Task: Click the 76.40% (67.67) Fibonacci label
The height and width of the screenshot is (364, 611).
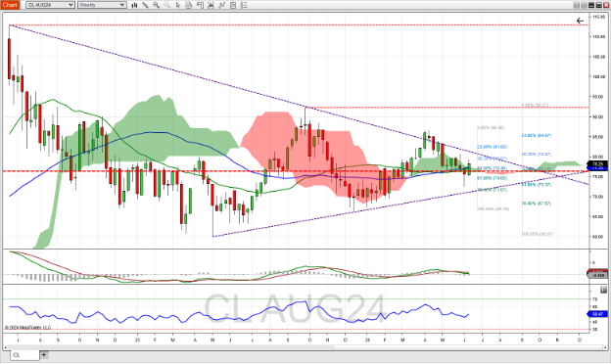Action: click(537, 204)
